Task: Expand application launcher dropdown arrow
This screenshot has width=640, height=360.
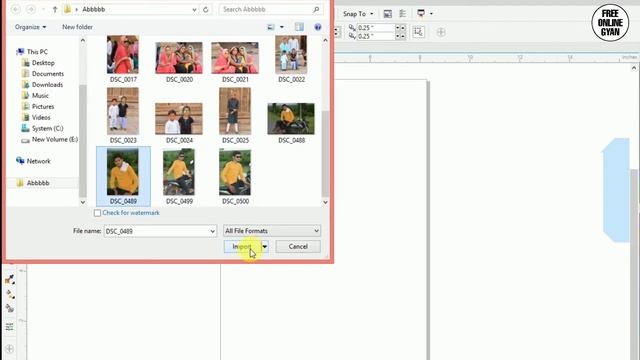Action: [x=431, y=13]
